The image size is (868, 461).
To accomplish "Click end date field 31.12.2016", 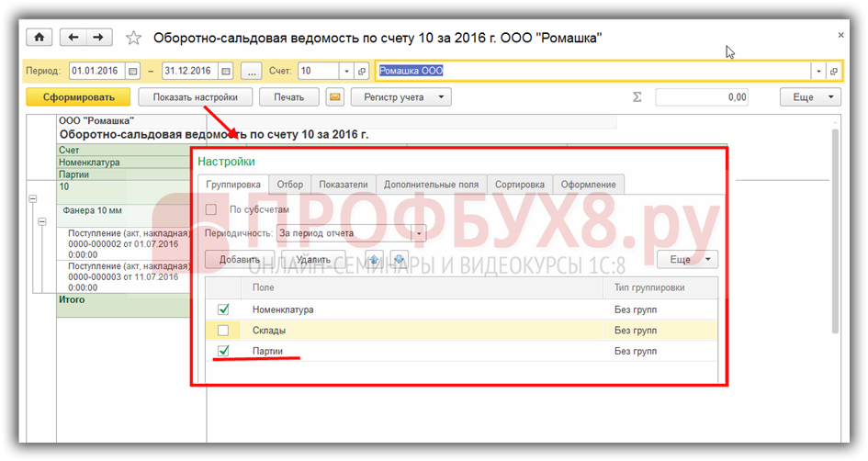I will (x=190, y=72).
